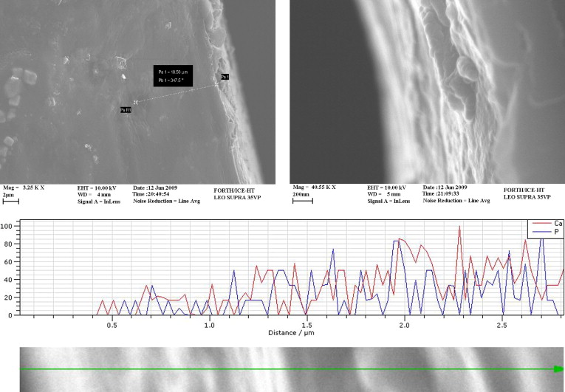
Task: Click the Pa 1 measurement marker
Action: tap(216, 84)
